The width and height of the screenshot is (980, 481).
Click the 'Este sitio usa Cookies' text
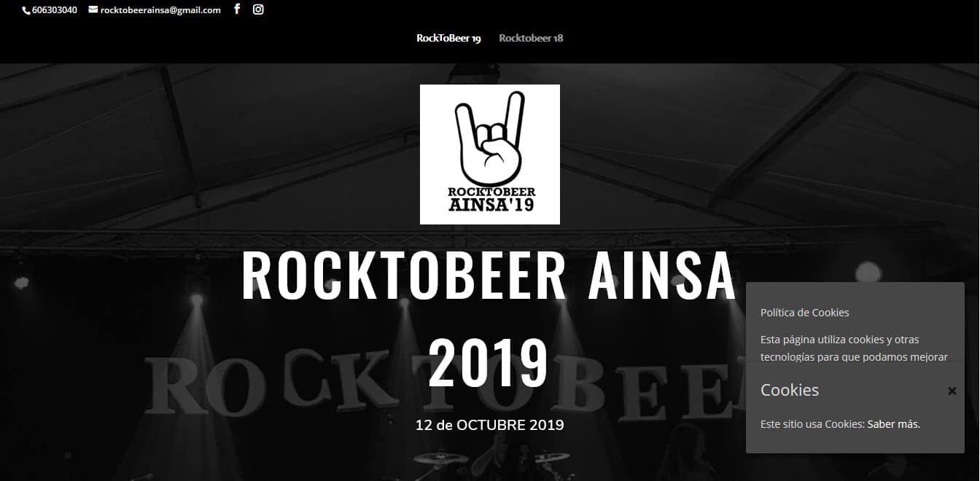pos(812,424)
